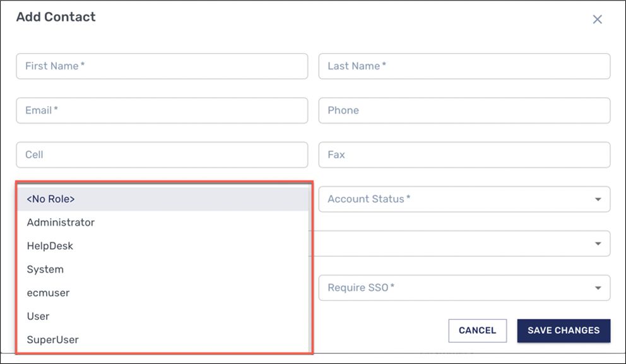The image size is (626, 364).
Task: Click the Save Changes button
Action: pyautogui.click(x=564, y=331)
